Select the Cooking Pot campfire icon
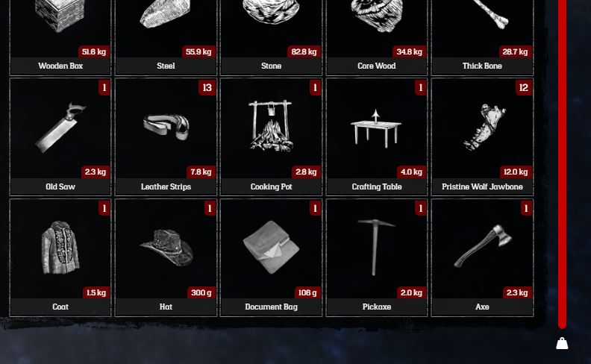 pos(271,126)
